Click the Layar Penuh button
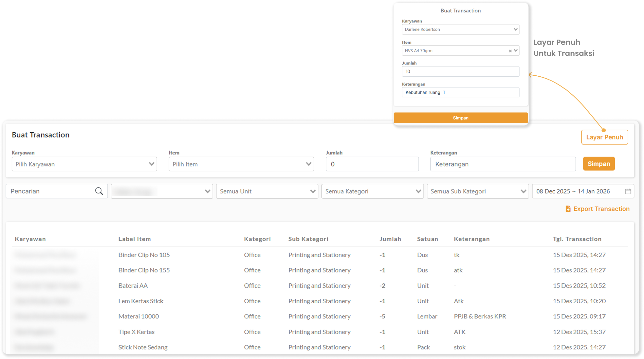The image size is (644, 359). tap(604, 137)
